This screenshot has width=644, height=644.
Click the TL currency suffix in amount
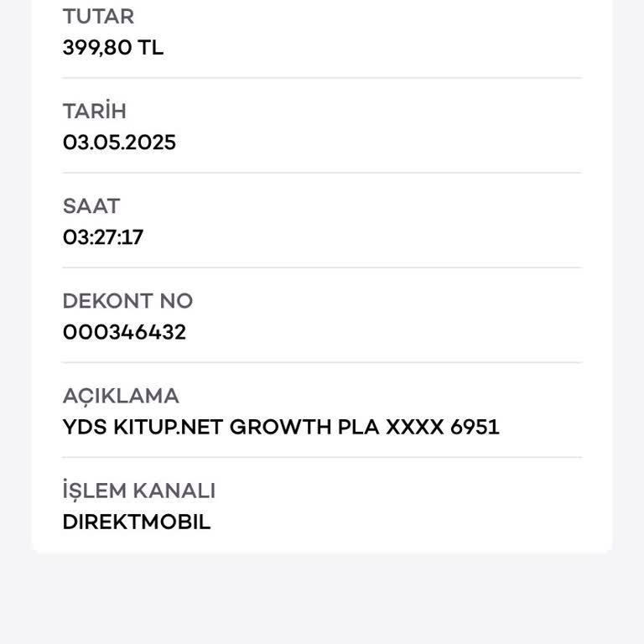(x=151, y=48)
